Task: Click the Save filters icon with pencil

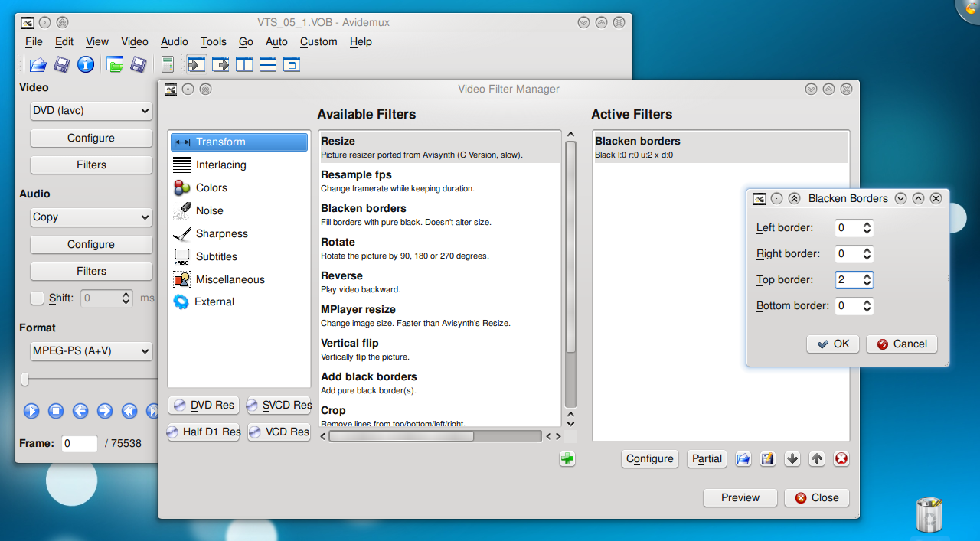Action: tap(768, 458)
